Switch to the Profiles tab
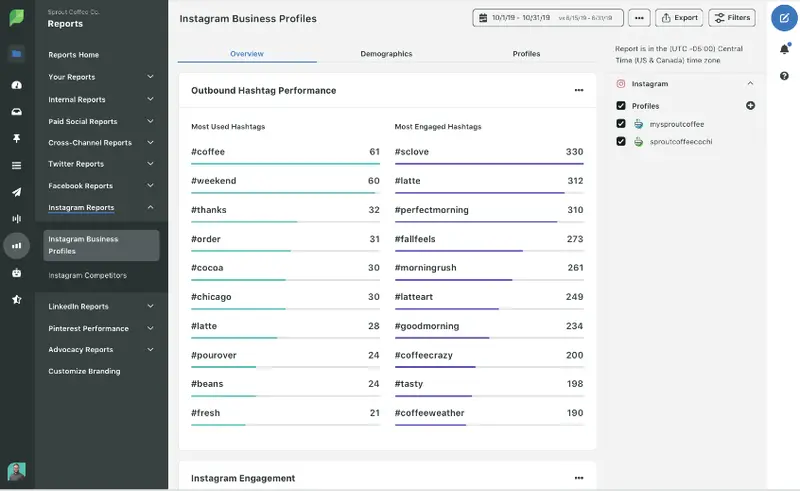The width and height of the screenshot is (800, 491). 526,54
